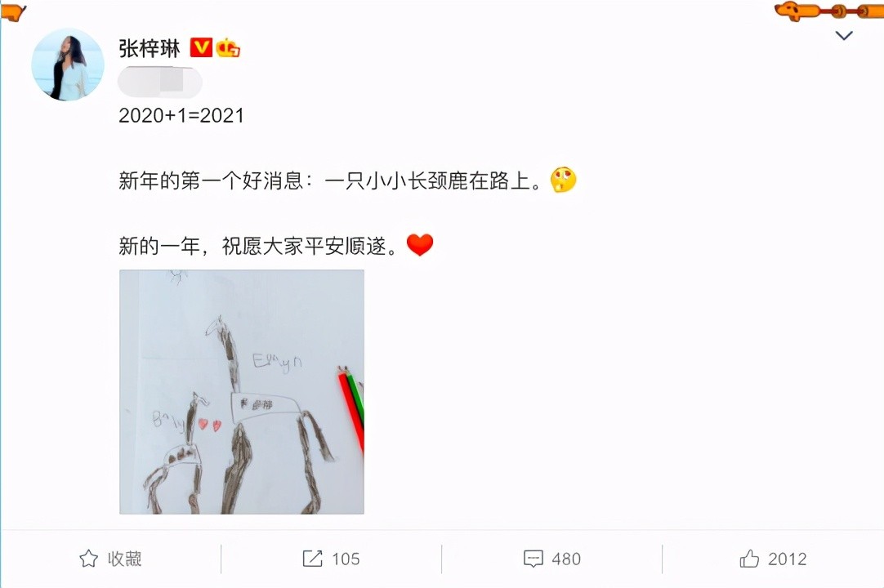Image resolution: width=884 pixels, height=588 pixels.
Task: Click the 2020+1=2021 post text
Action: pyautogui.click(x=181, y=116)
